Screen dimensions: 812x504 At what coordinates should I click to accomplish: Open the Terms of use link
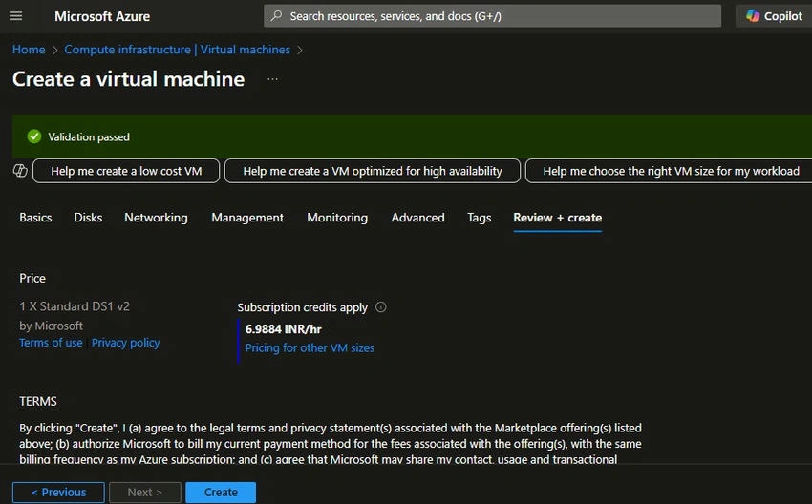pyautogui.click(x=51, y=343)
